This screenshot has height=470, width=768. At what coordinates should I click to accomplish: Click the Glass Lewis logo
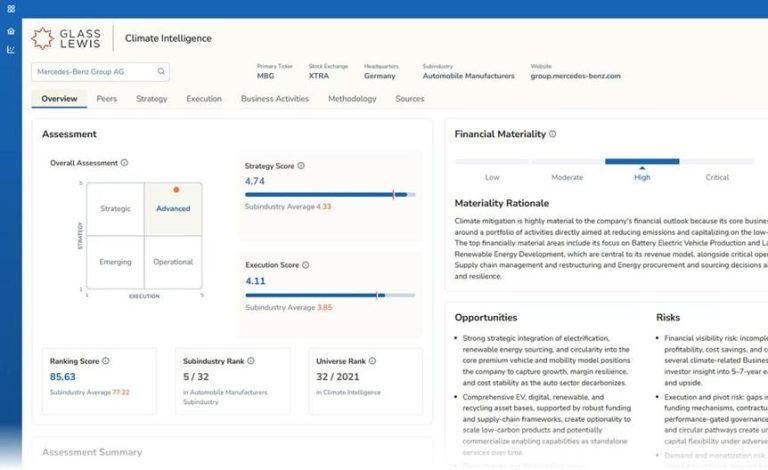tap(67, 38)
